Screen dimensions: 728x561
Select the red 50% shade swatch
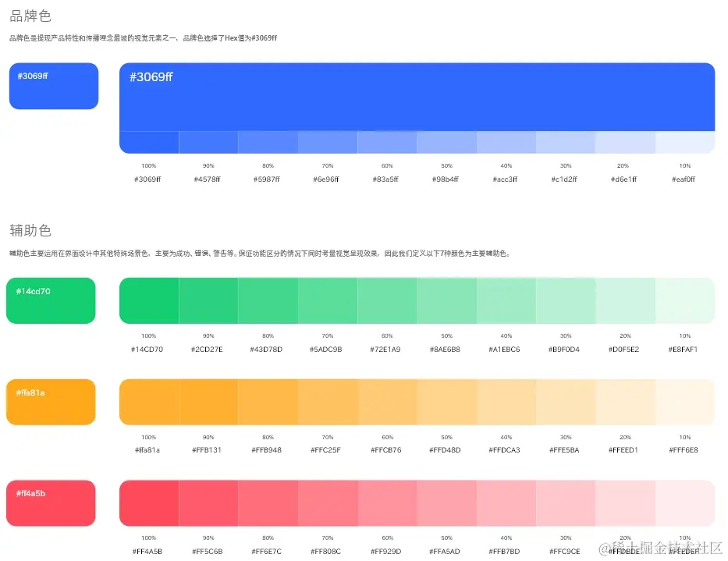(446, 503)
